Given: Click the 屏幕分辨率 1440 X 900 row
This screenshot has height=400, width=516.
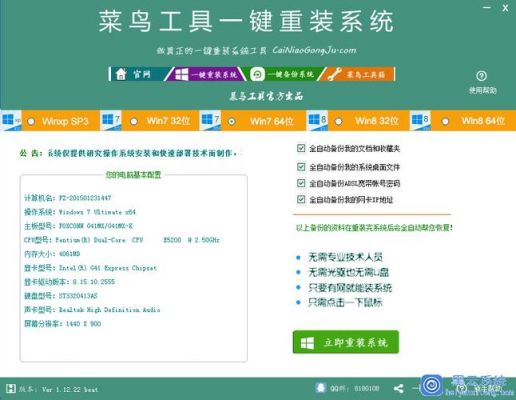Looking at the screenshot, I should [63, 324].
